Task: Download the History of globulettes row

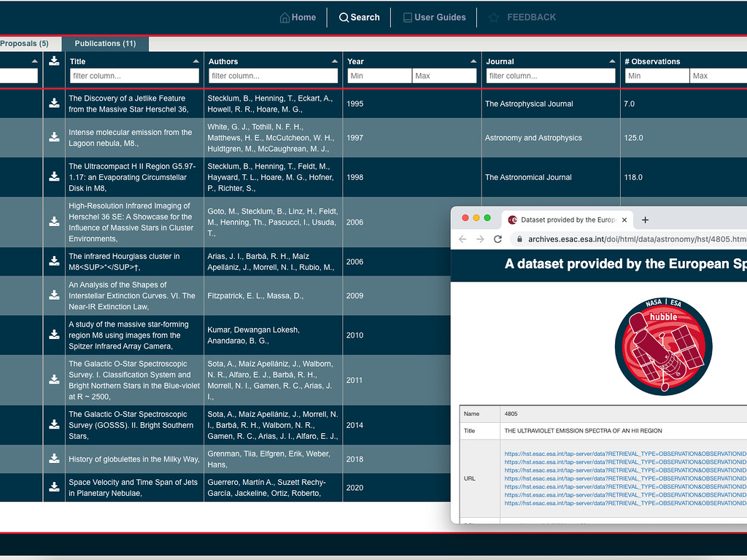Action: (54, 459)
